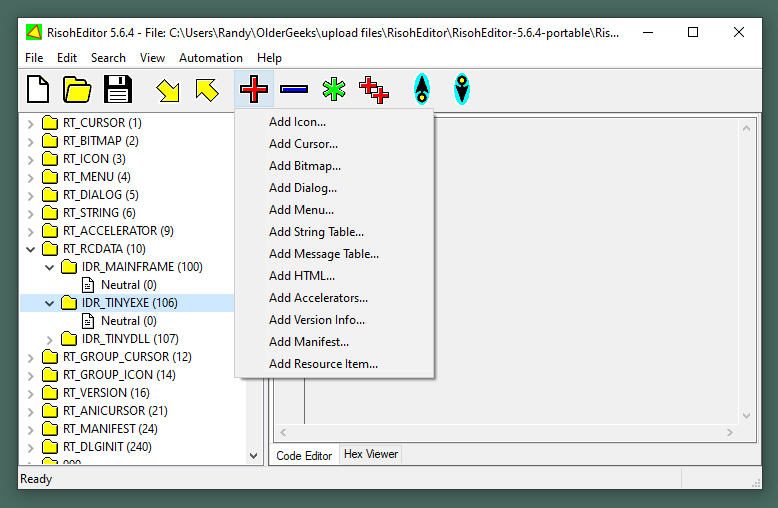Expand the RT_VERSION (16) node
The height and width of the screenshot is (508, 778).
coord(30,393)
